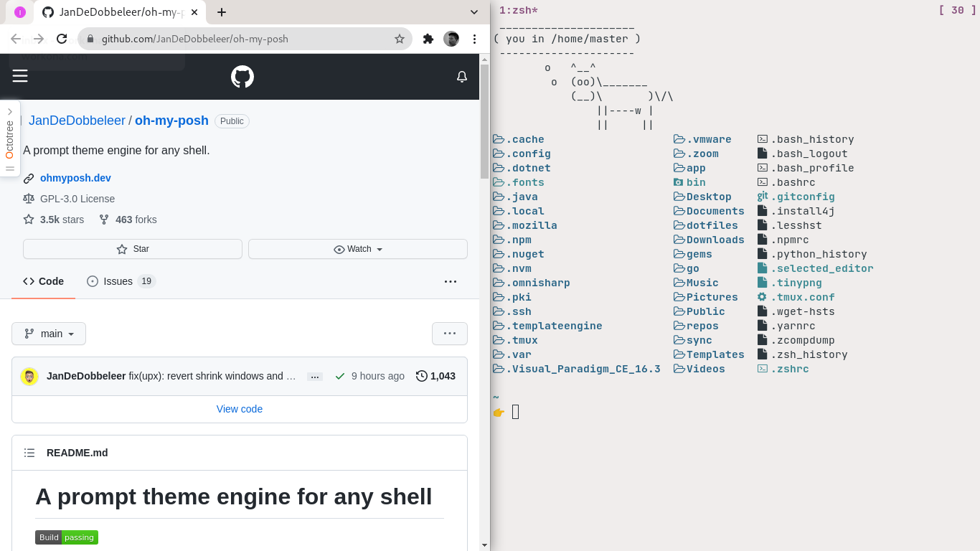Open JanDeDobbeleer owner link
The width and height of the screenshot is (980, 551).
point(77,121)
